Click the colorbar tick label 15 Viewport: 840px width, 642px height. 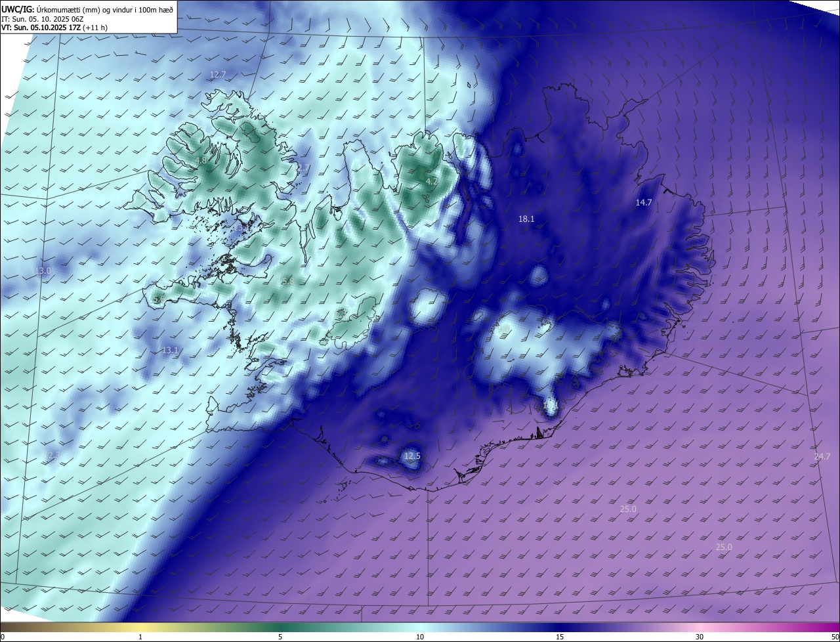click(x=560, y=637)
